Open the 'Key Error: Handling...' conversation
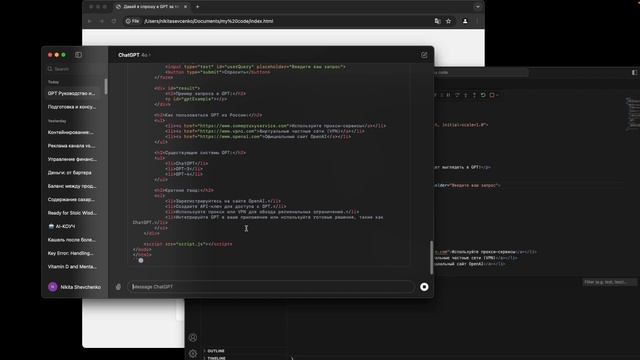This screenshot has width=640, height=360. point(73,253)
